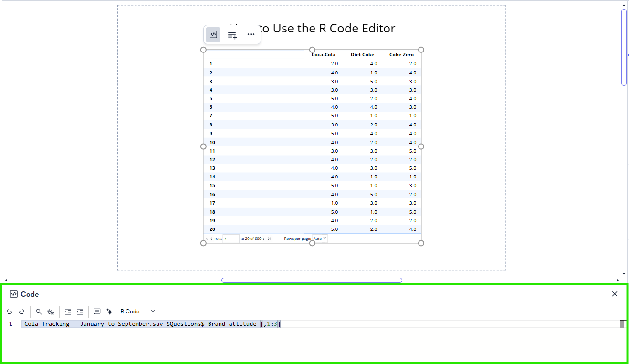The image size is (629, 364).
Task: Click the AI sparkle assistant icon
Action: pos(109,312)
